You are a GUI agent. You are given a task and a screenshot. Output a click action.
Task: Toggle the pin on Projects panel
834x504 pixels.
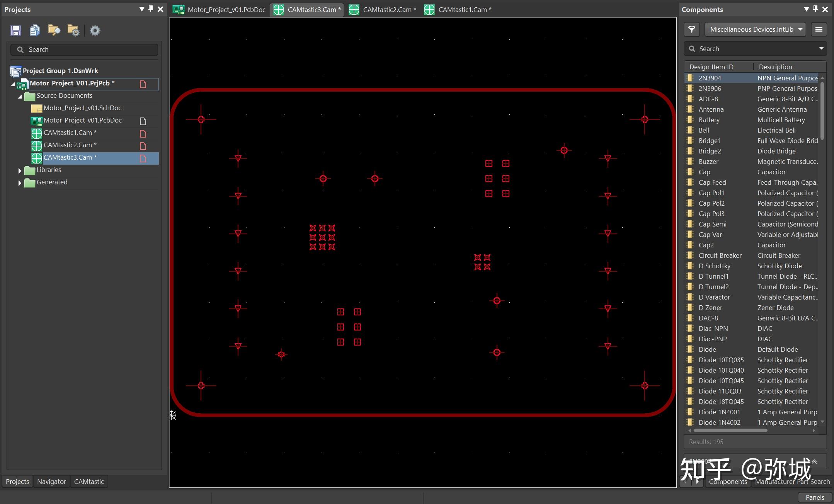click(x=151, y=9)
